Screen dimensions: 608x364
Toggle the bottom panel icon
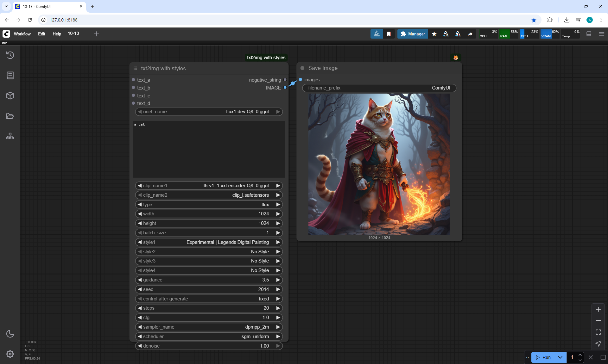[589, 34]
